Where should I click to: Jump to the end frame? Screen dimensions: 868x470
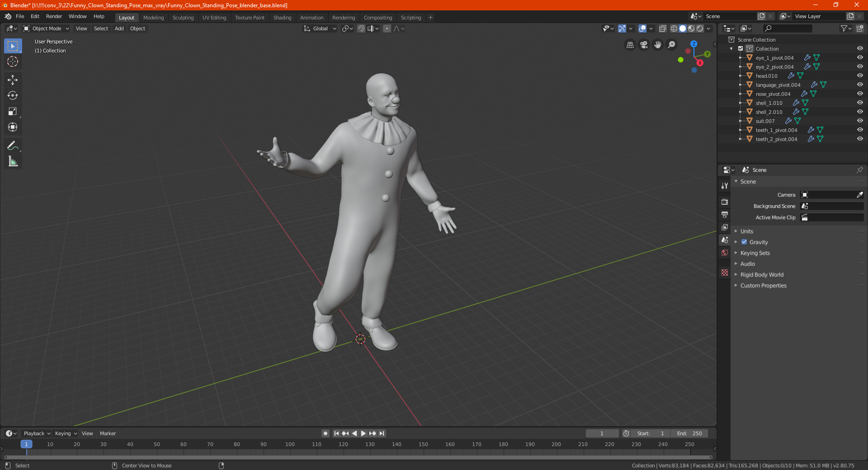382,433
